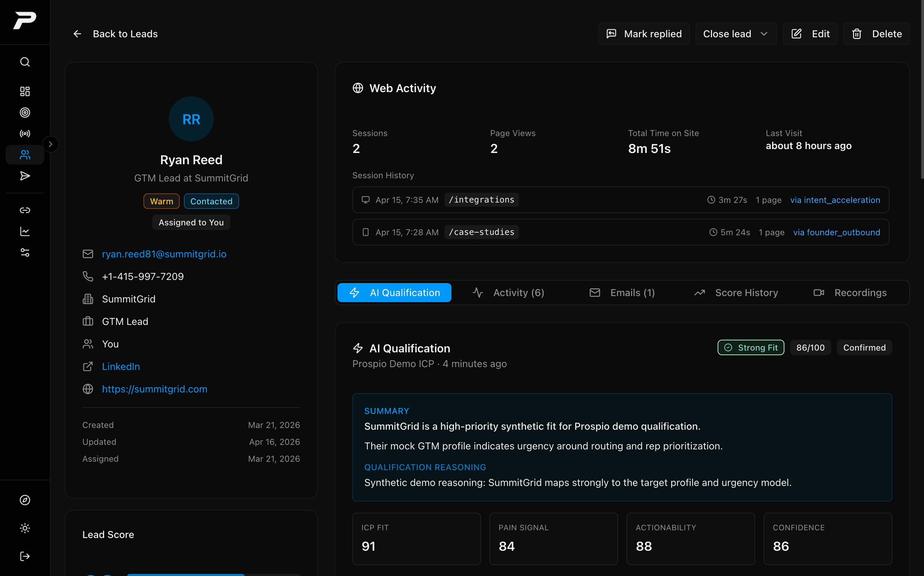
Task: Open the dashboard grid icon
Action: tap(25, 91)
